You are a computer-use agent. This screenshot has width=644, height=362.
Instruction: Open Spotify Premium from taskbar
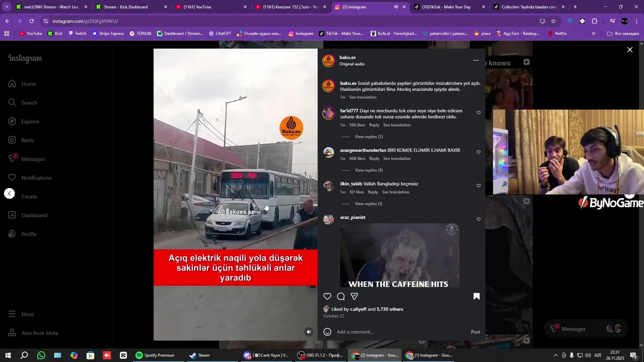point(155,355)
